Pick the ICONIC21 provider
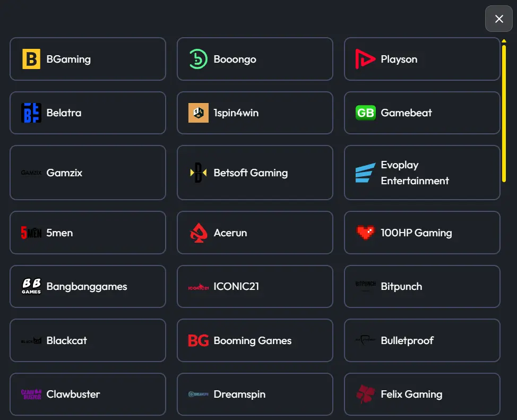Viewport: 517px width, 420px height. [x=255, y=286]
